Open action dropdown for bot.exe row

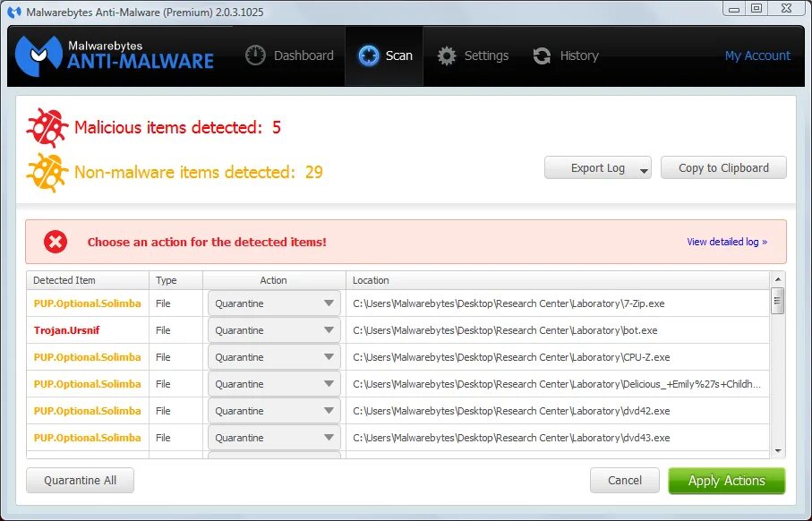pyautogui.click(x=274, y=330)
